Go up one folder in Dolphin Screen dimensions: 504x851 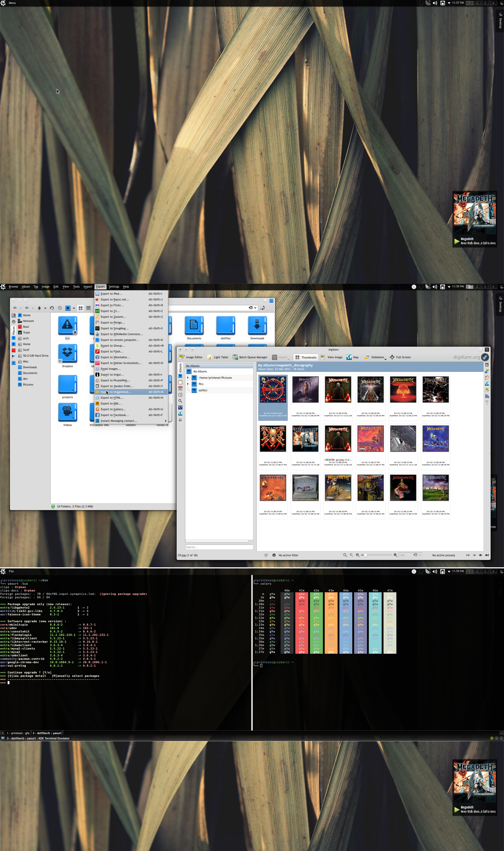[x=39, y=308]
